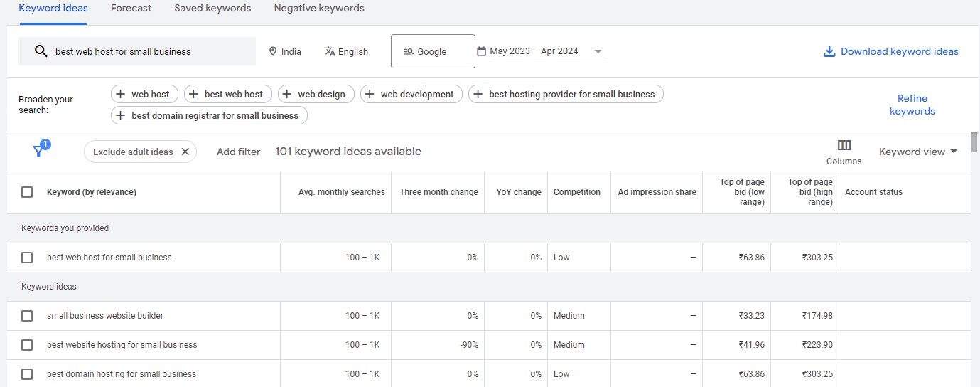Click the keyword search input field
Screen dimensions: 980x387
tap(137, 51)
